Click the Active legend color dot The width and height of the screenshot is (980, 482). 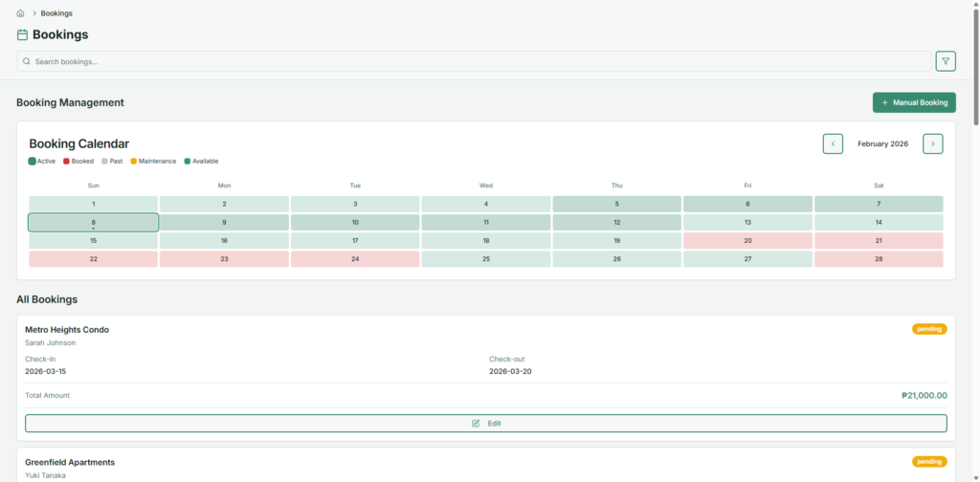tap(33, 162)
